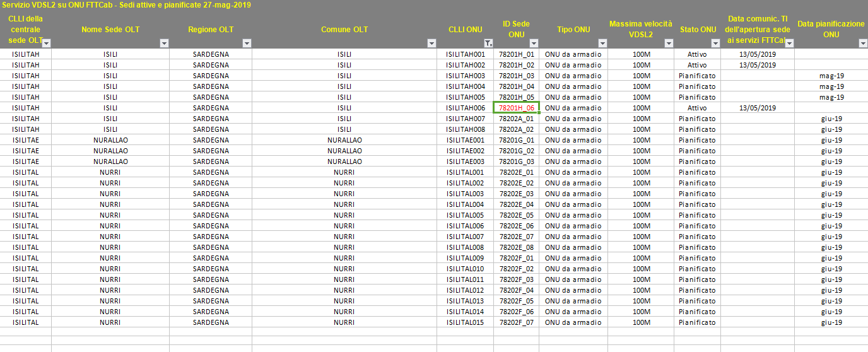This screenshot has width=868, height=352.
Task: Click the ID cell 78202E_08
Action: click(517, 247)
